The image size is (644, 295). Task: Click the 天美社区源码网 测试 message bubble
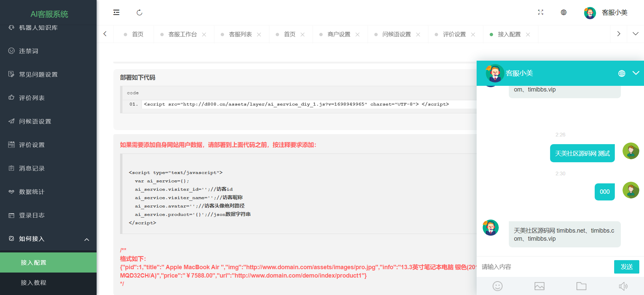(x=582, y=153)
